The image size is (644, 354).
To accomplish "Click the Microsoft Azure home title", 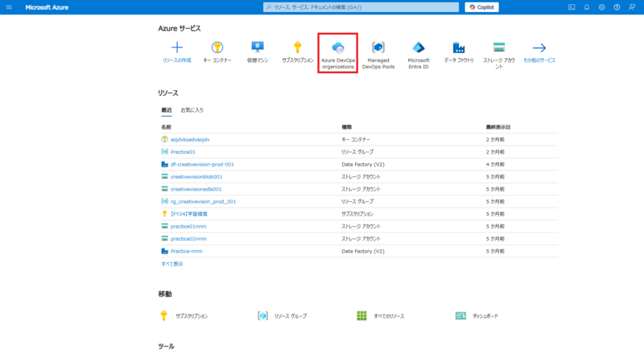I will tap(47, 7).
